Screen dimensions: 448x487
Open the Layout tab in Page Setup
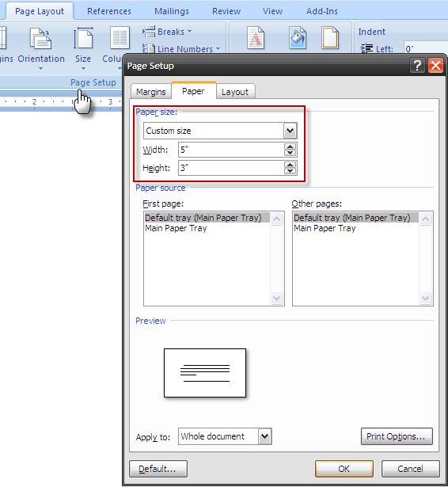pyautogui.click(x=235, y=92)
